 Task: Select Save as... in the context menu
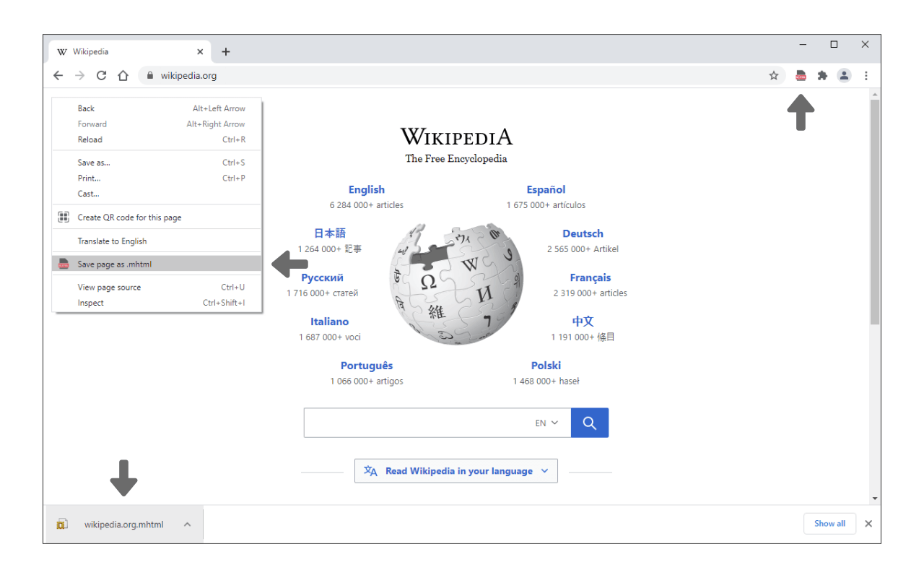click(x=157, y=163)
